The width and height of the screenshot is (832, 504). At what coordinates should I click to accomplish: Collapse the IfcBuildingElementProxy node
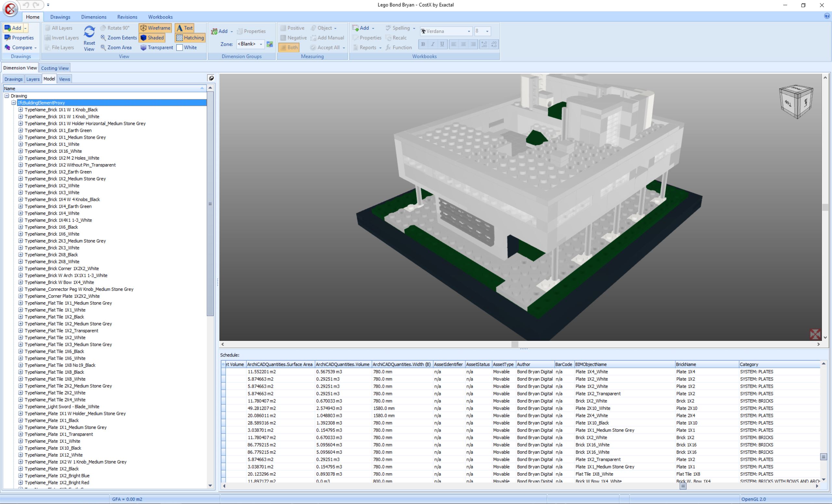pos(14,103)
